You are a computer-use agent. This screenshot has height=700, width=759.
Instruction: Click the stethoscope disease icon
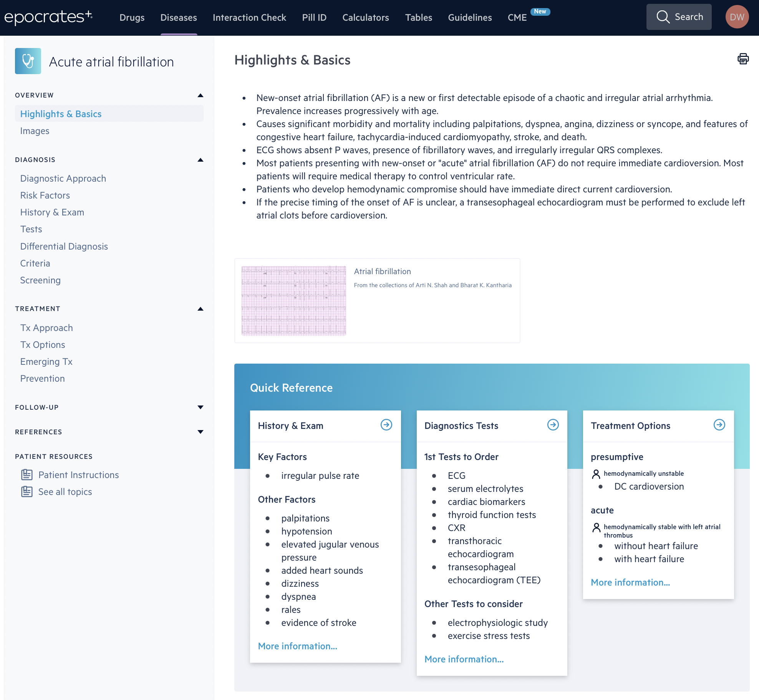click(28, 61)
